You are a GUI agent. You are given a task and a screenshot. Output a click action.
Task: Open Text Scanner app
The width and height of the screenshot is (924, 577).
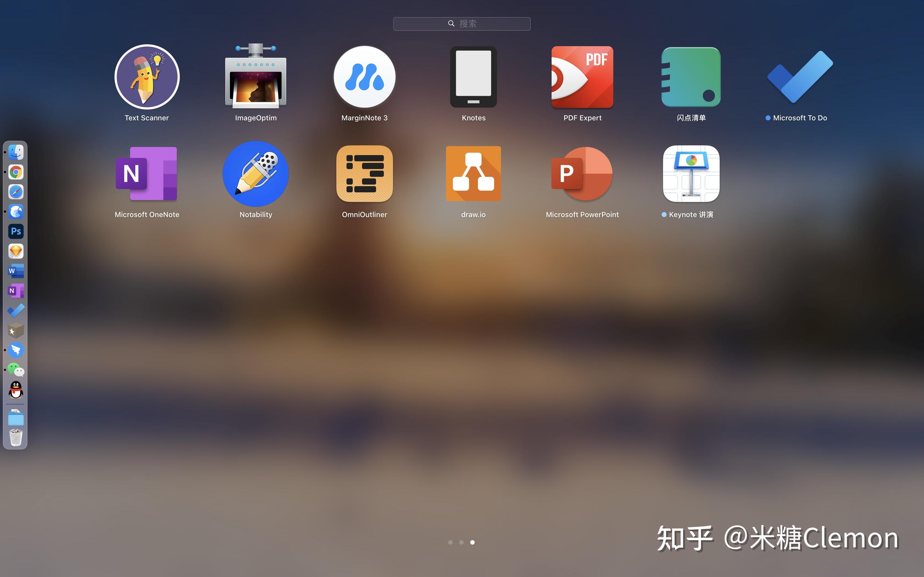point(146,77)
